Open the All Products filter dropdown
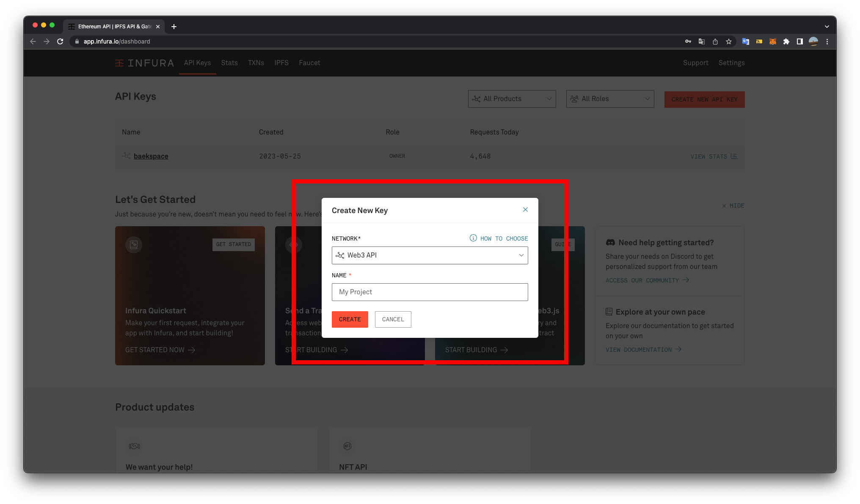860x504 pixels. pos(512,99)
